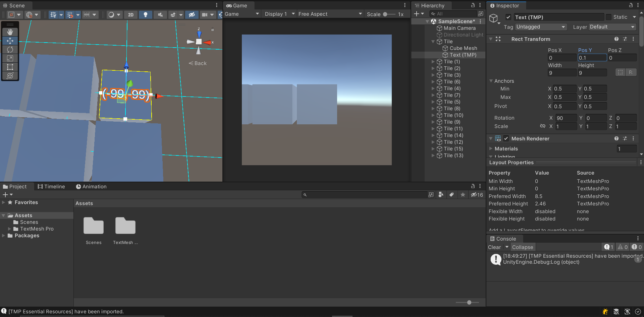
Task: Click the global/local handle rotation icon
Action: pyautogui.click(x=29, y=15)
